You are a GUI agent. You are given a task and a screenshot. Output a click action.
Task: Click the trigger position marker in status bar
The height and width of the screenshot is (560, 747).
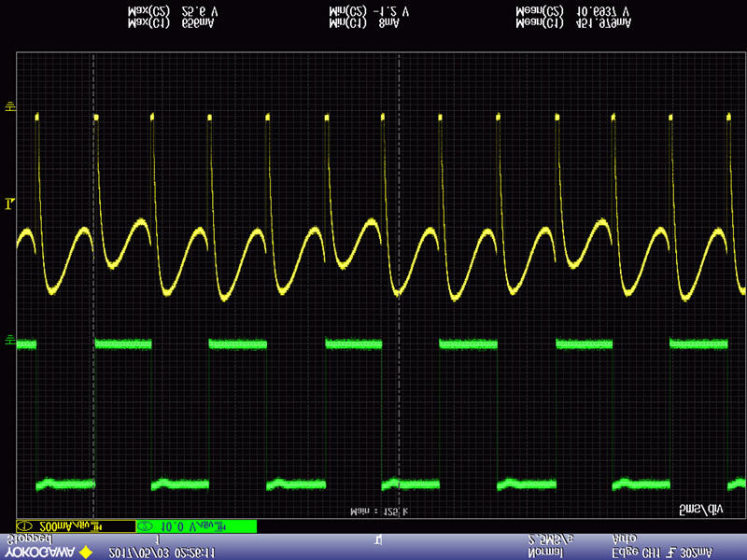pyautogui.click(x=378, y=539)
